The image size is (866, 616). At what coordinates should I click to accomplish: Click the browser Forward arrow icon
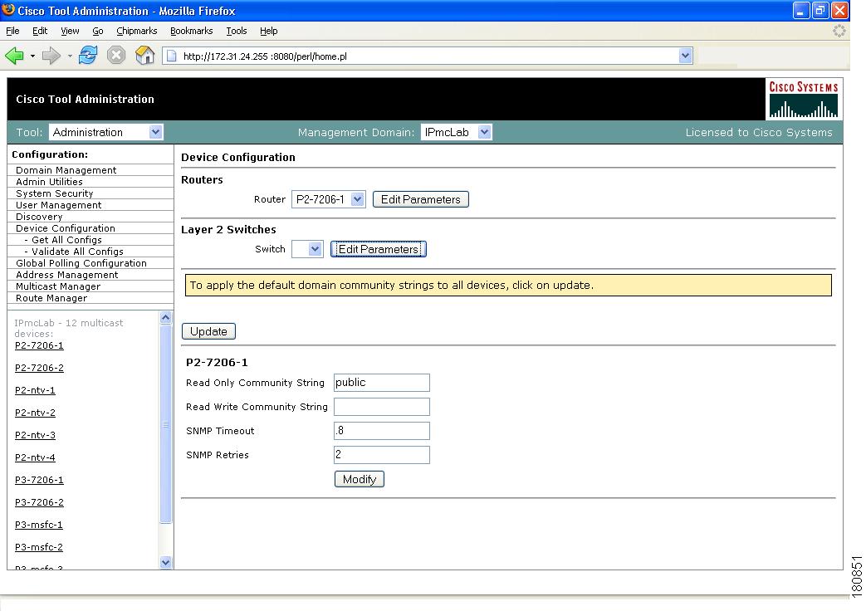[x=51, y=56]
